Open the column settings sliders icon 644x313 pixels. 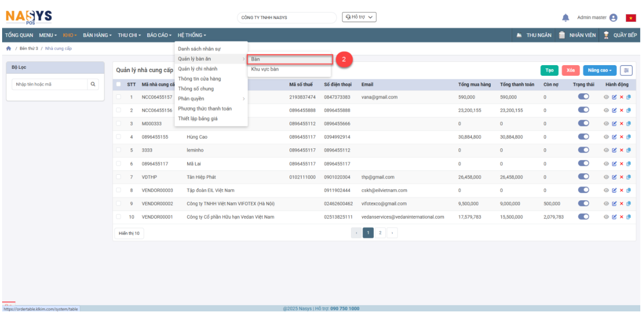[x=627, y=70]
